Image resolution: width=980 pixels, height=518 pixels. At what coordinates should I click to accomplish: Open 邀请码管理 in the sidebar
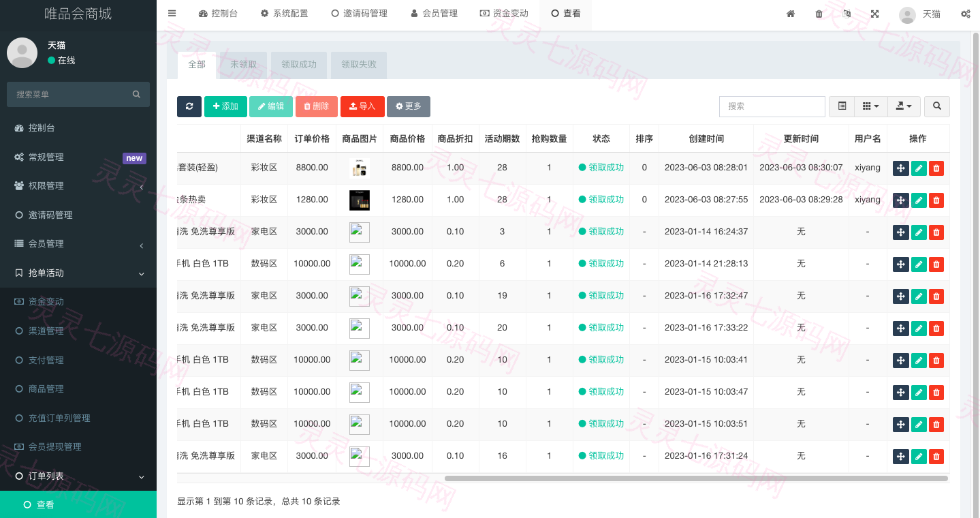[78, 215]
